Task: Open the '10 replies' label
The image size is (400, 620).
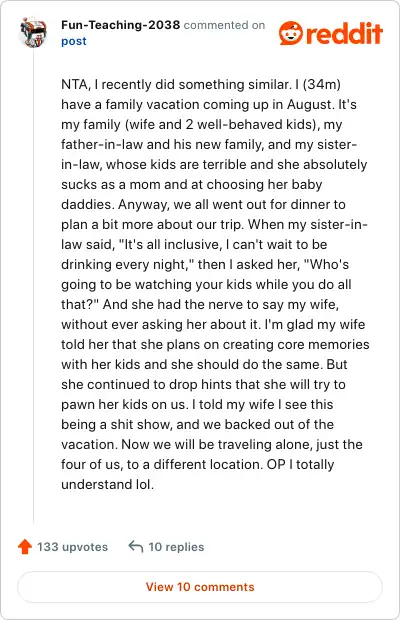Action: pyautogui.click(x=176, y=547)
